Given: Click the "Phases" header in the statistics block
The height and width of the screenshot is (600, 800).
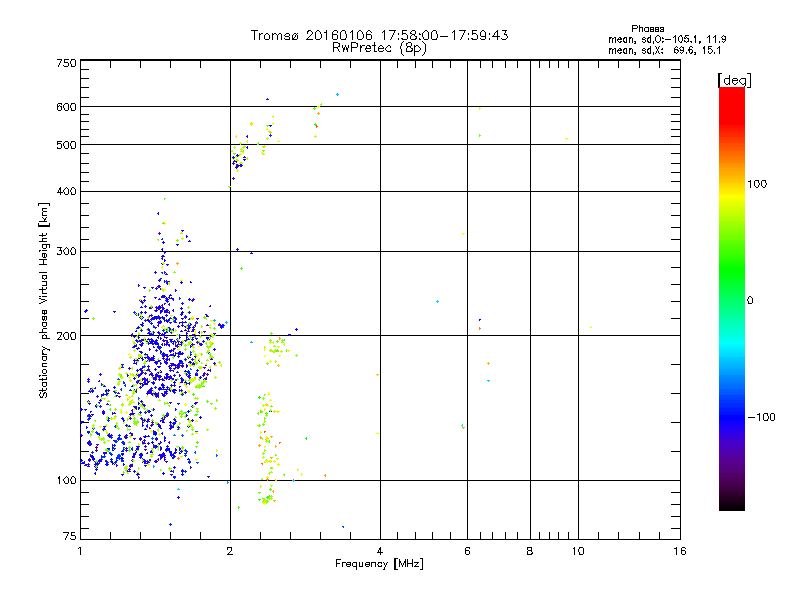Looking at the screenshot, I should pos(647,29).
